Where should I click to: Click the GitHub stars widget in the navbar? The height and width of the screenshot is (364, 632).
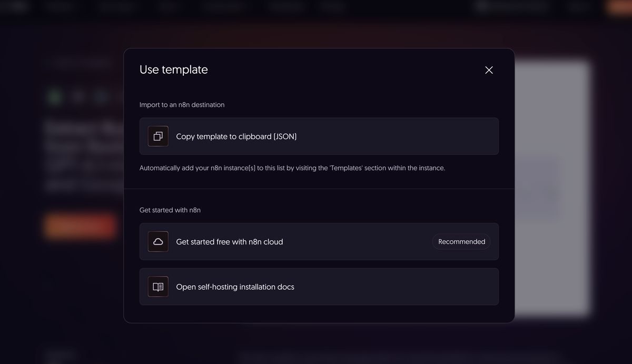click(x=511, y=6)
